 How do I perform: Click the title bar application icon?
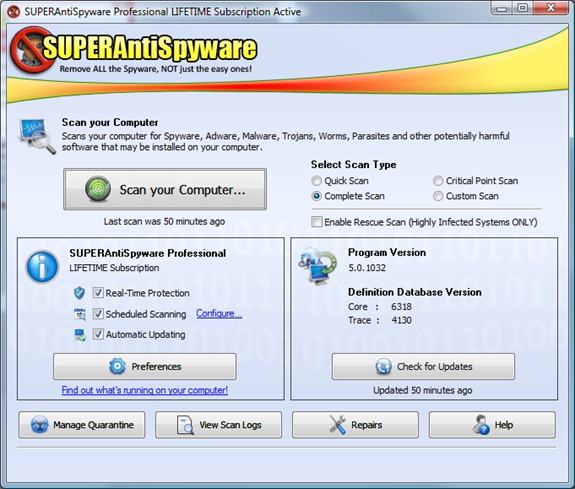pos(13,12)
